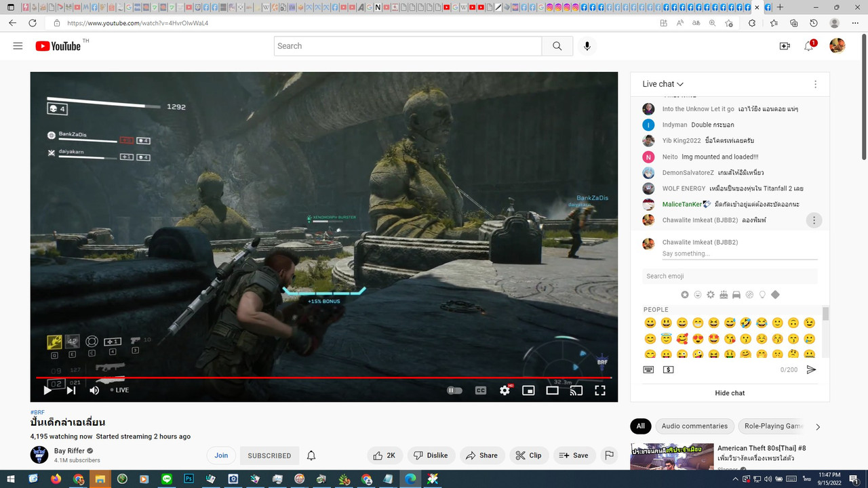
Task: Share this video
Action: [x=482, y=455]
